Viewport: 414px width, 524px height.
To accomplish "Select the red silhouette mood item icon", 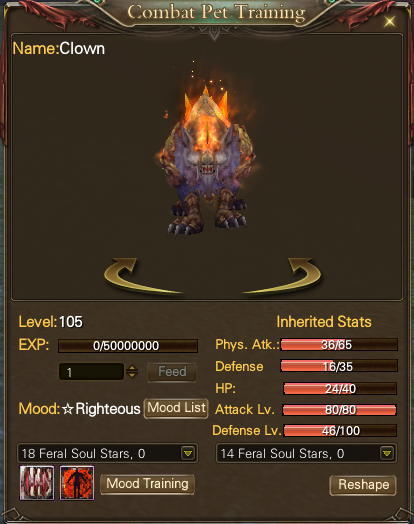I will 77,483.
